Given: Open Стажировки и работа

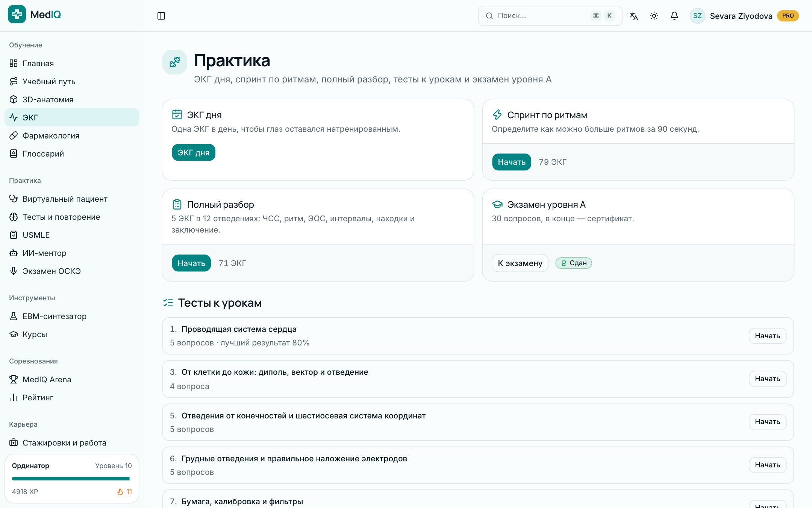Looking at the screenshot, I should [72, 443].
